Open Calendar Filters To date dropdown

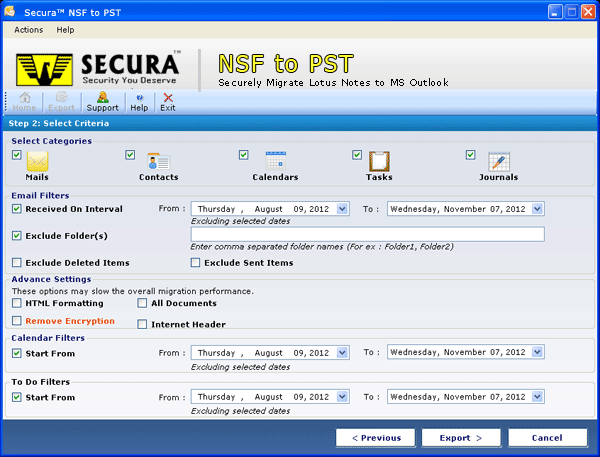(x=538, y=352)
